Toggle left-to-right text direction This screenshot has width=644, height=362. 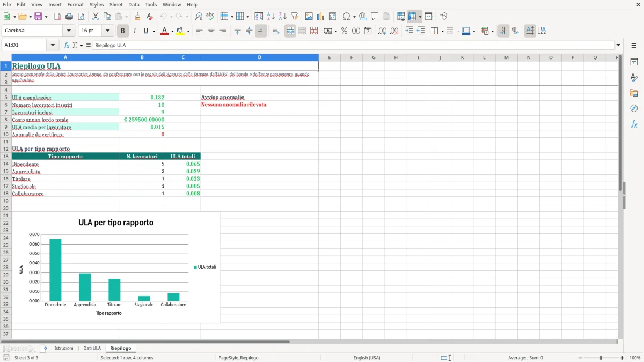tap(503, 31)
